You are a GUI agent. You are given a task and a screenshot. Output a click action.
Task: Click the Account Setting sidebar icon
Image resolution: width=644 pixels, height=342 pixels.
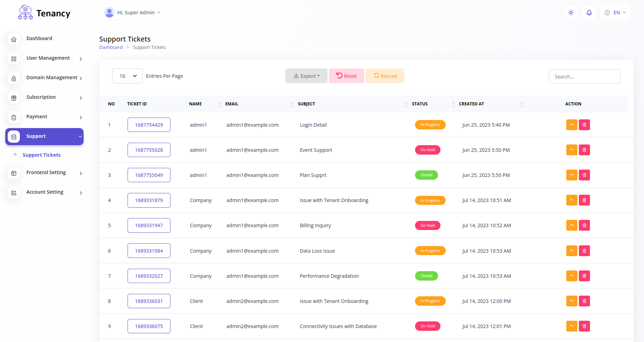[x=14, y=193]
